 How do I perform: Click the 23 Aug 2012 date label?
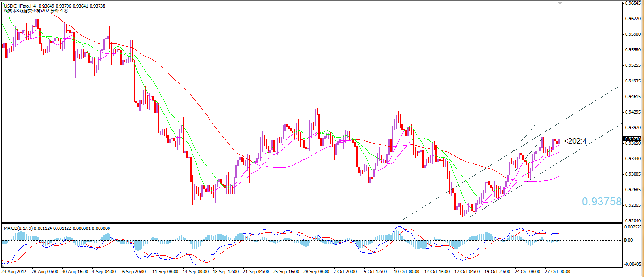coord(15,272)
